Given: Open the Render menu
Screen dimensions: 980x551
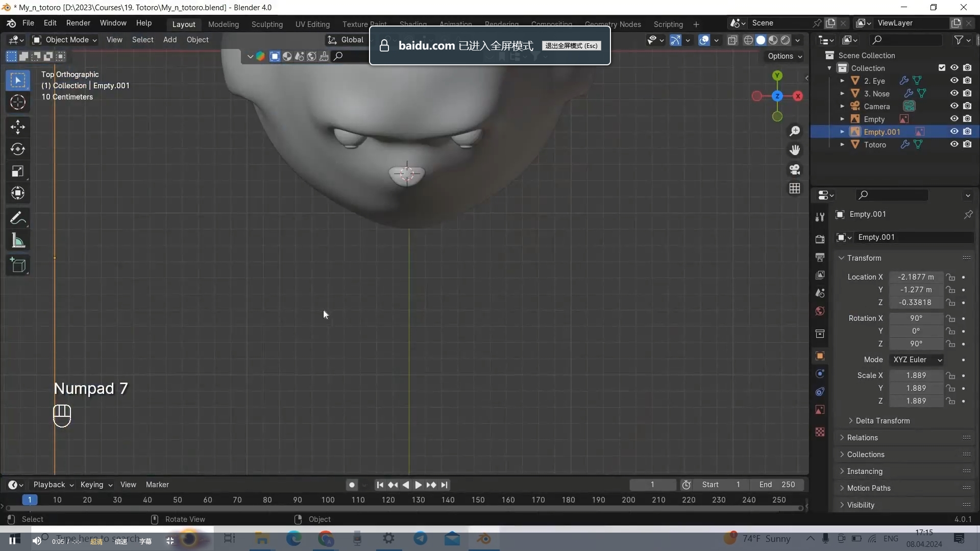Looking at the screenshot, I should [78, 23].
